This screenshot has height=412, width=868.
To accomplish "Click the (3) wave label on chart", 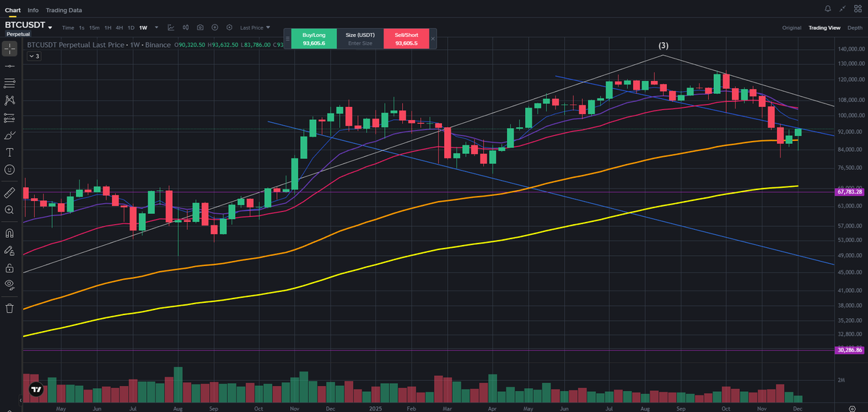I will click(663, 46).
